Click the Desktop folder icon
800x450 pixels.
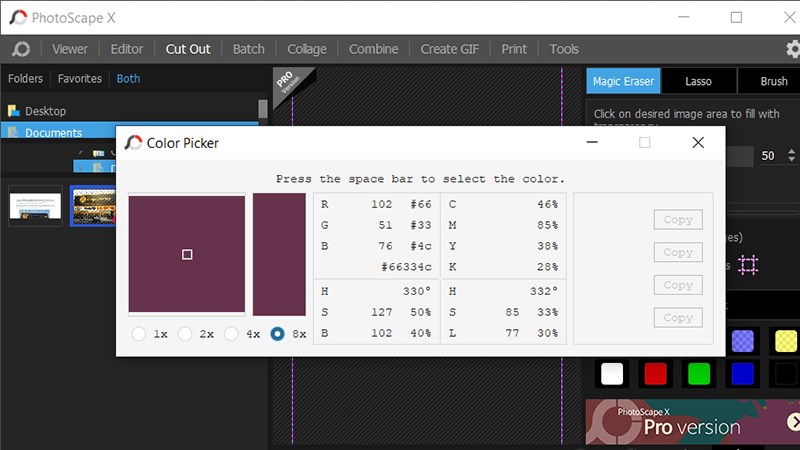(x=14, y=111)
